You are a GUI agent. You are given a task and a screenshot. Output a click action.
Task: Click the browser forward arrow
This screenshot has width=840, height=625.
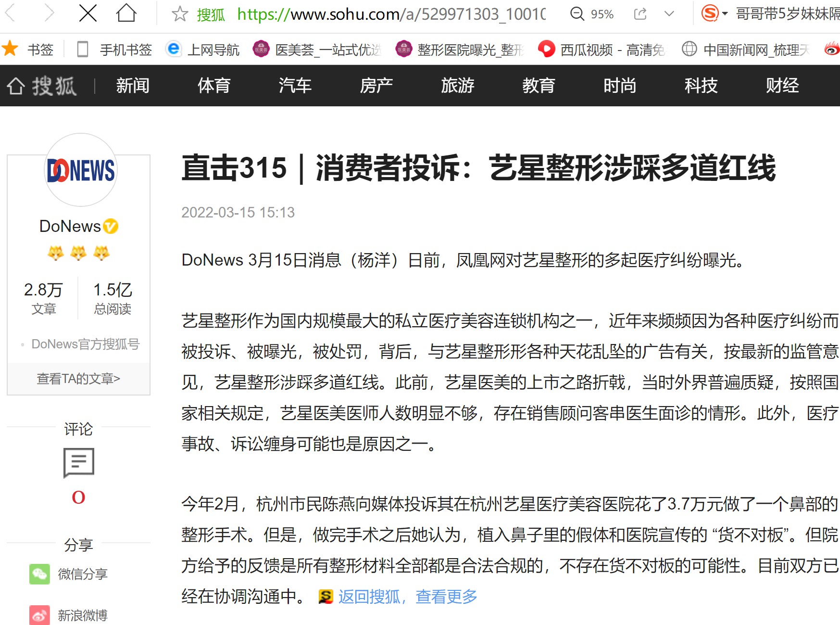(x=49, y=13)
